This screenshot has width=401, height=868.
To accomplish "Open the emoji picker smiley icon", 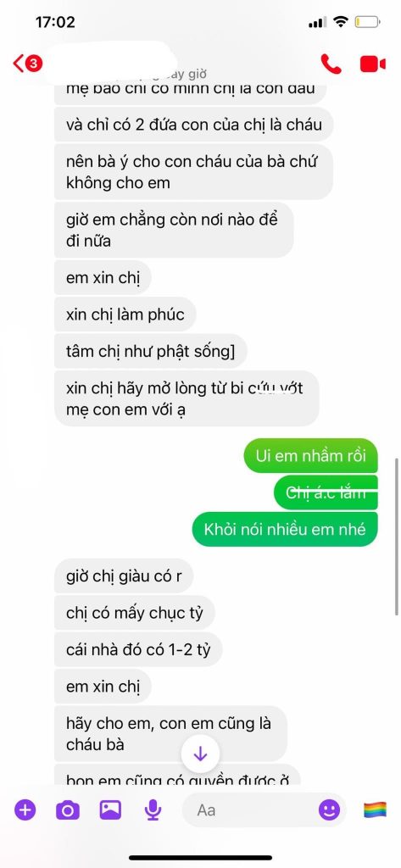I will (329, 810).
